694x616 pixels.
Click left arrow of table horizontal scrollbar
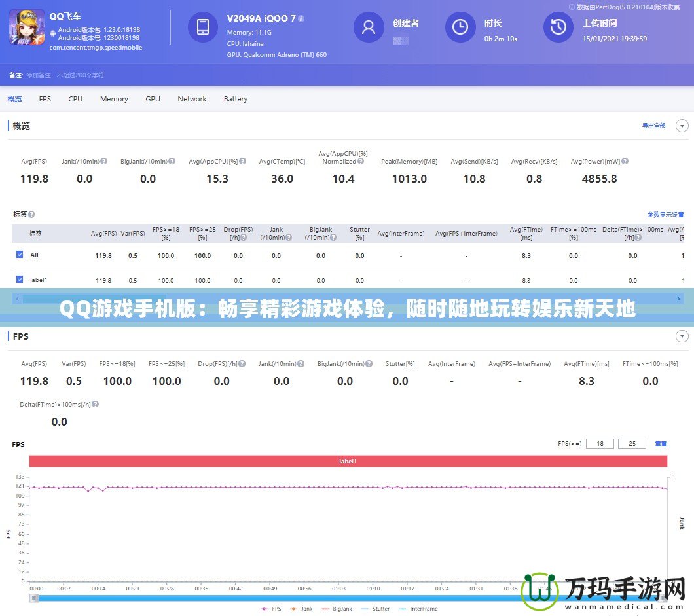(17, 299)
